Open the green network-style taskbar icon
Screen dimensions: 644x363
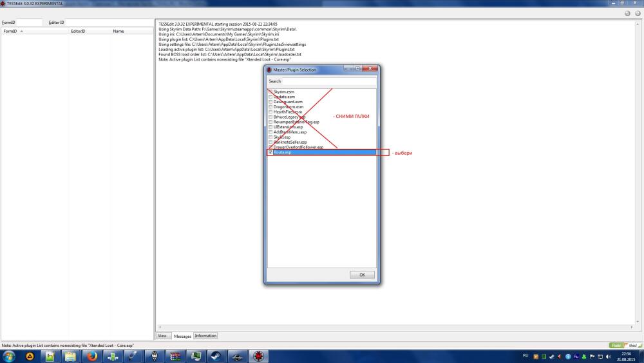113,356
